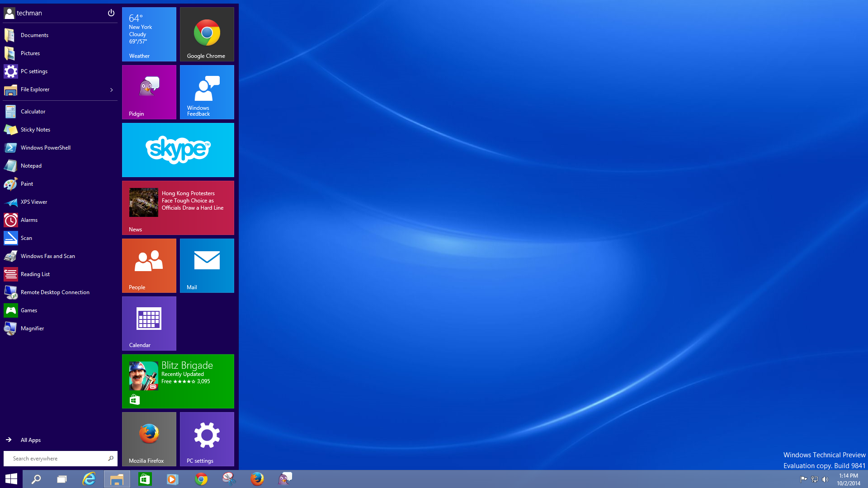868x488 pixels.
Task: Open Remote Desktop Connection app
Action: [x=55, y=291]
